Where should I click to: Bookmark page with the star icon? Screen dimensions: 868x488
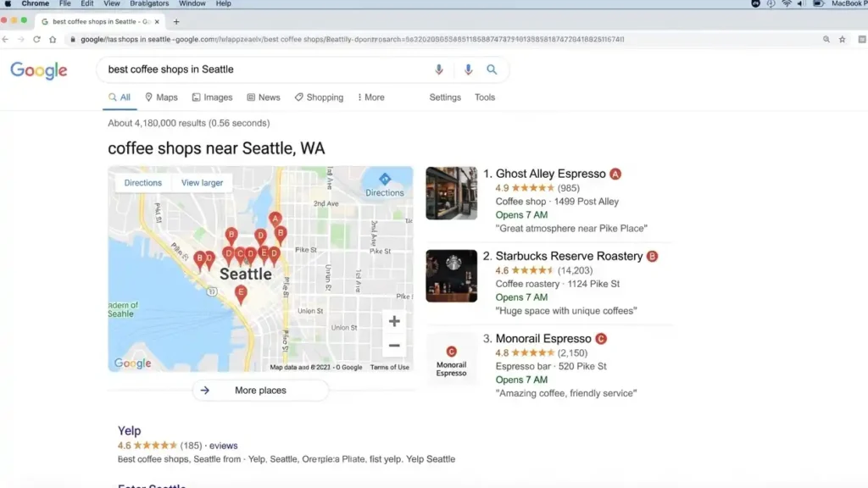[842, 39]
